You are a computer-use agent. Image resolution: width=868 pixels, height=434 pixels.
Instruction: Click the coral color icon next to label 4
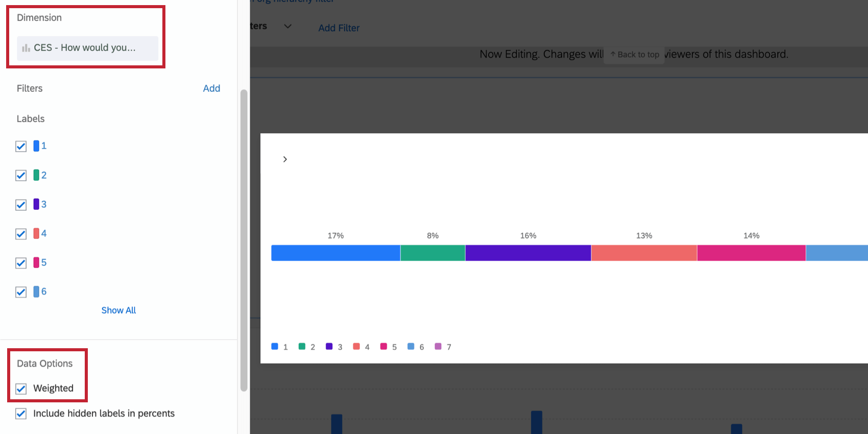(x=35, y=233)
